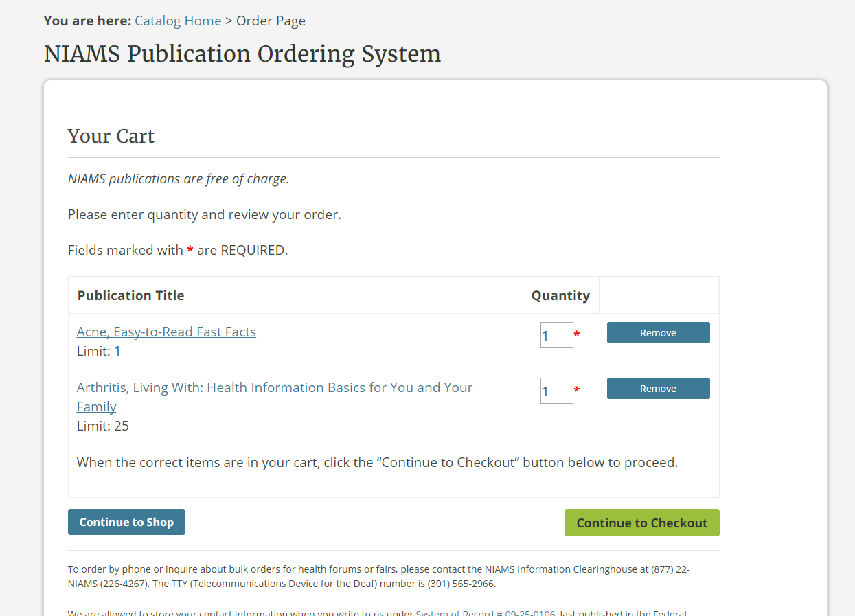The width and height of the screenshot is (855, 616).
Task: Click the Continue to Shop button
Action: click(x=126, y=522)
